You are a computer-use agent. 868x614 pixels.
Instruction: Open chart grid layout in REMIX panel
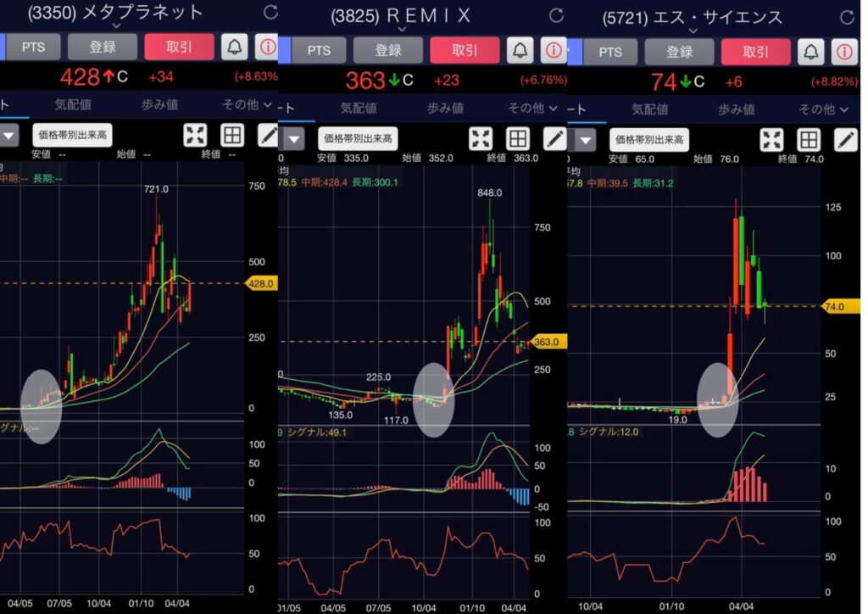pyautogui.click(x=518, y=138)
